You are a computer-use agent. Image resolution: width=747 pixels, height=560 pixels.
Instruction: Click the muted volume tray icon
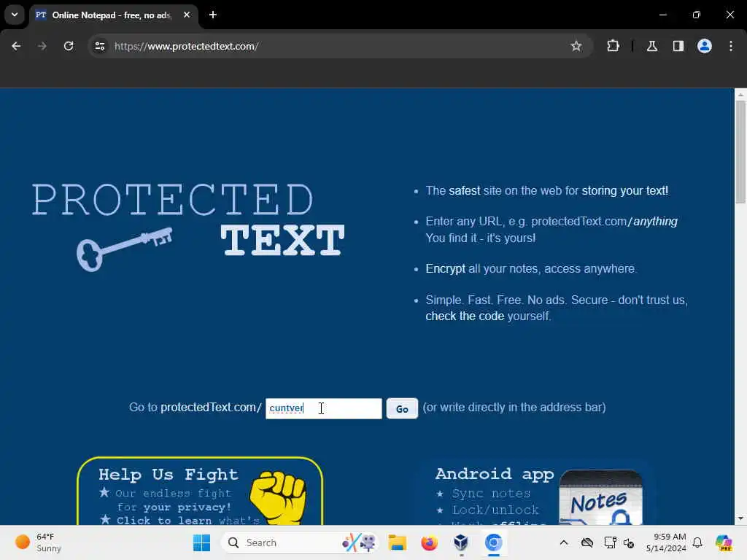tap(629, 542)
